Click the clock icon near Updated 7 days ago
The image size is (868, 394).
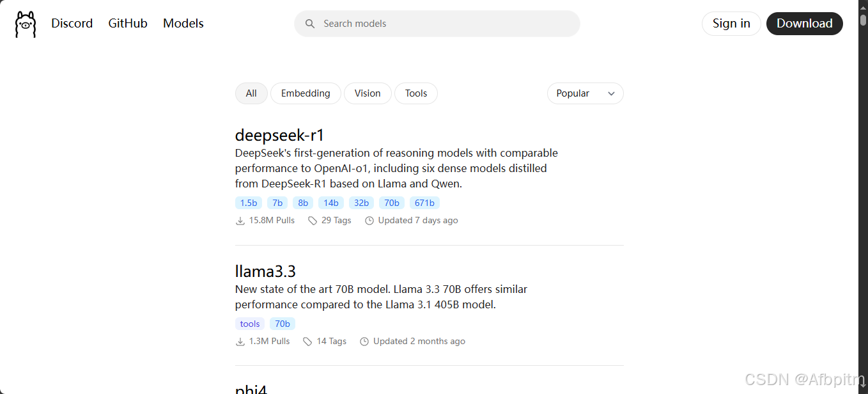(369, 220)
